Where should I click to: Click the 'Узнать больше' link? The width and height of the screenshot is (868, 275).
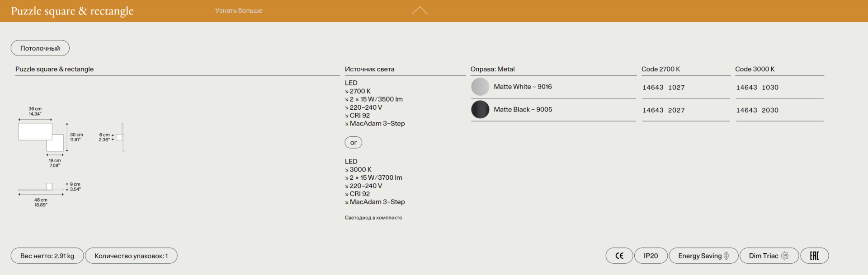[x=239, y=10]
